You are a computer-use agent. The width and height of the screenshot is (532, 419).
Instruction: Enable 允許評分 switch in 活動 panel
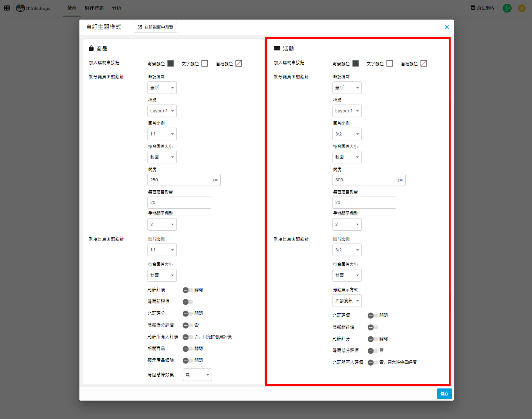click(372, 339)
